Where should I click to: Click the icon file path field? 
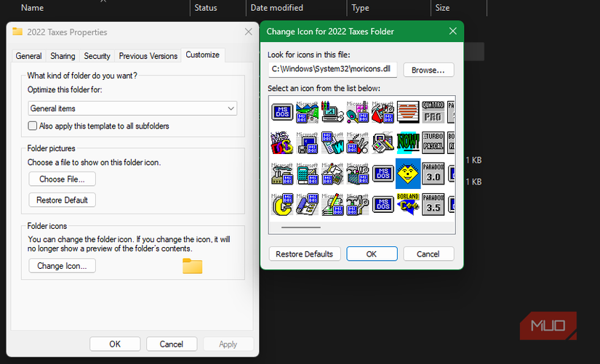click(x=332, y=70)
